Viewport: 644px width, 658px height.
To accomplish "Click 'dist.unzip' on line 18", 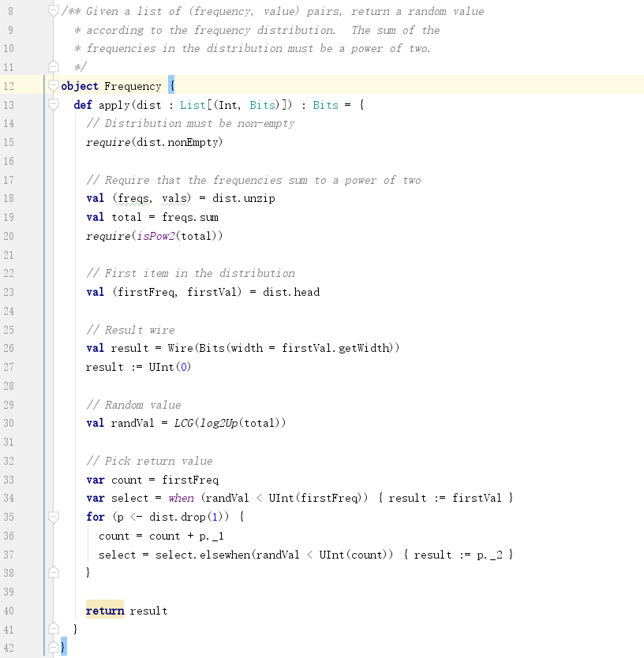I will (244, 199).
